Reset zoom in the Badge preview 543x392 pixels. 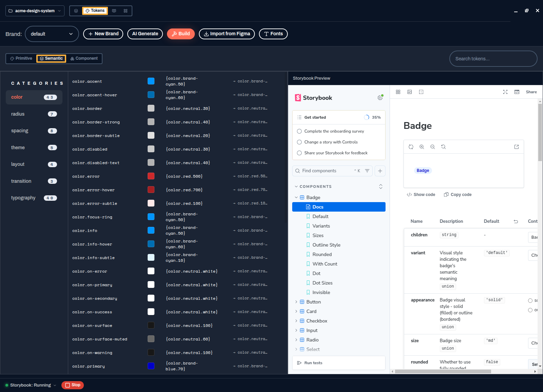point(444,147)
